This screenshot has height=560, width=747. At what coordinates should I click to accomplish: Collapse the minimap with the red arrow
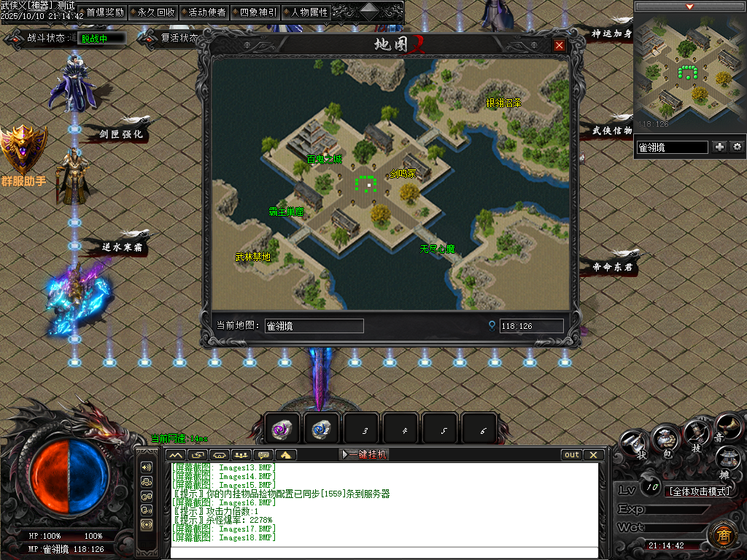[x=689, y=7]
